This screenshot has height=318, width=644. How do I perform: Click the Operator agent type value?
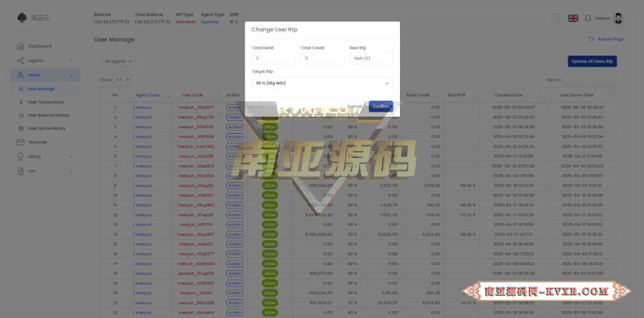pos(210,22)
